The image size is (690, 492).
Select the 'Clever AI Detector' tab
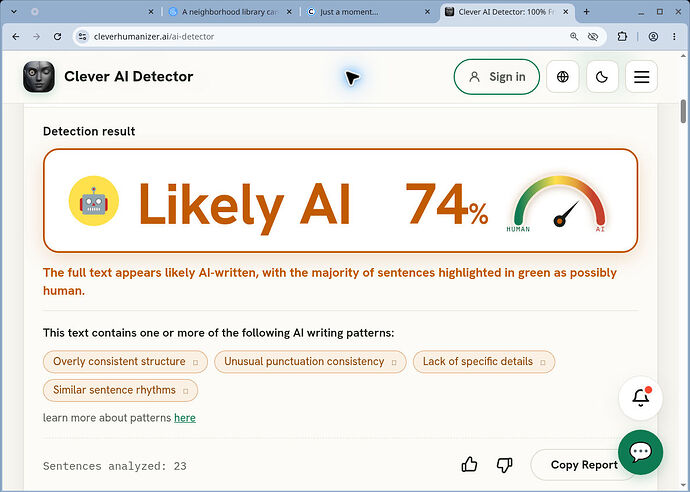506,12
